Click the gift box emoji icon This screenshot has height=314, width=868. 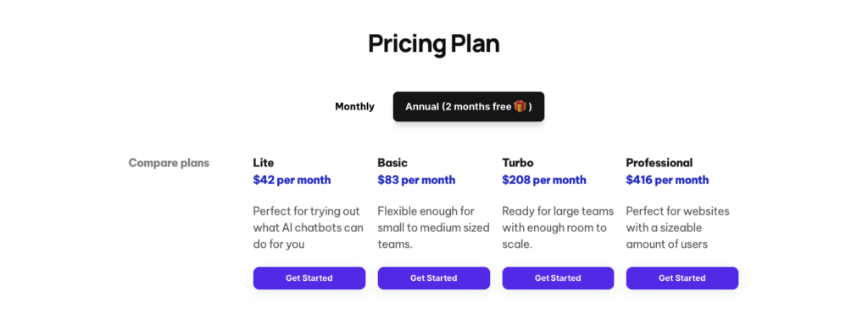coord(520,106)
